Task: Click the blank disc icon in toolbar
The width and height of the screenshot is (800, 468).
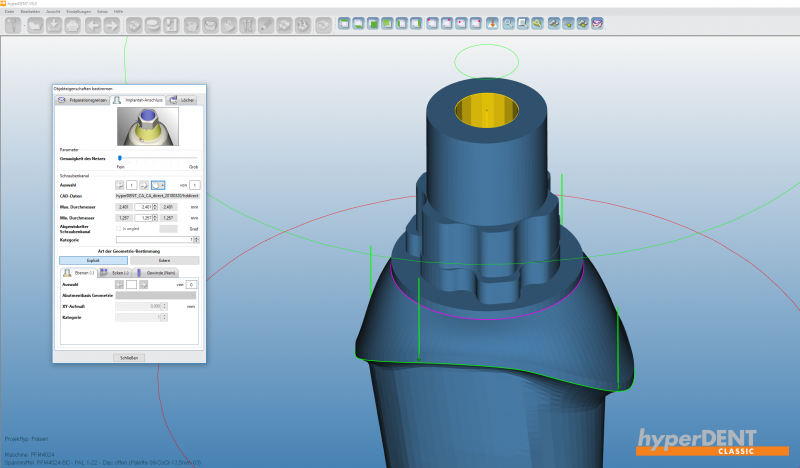Action: [153, 24]
